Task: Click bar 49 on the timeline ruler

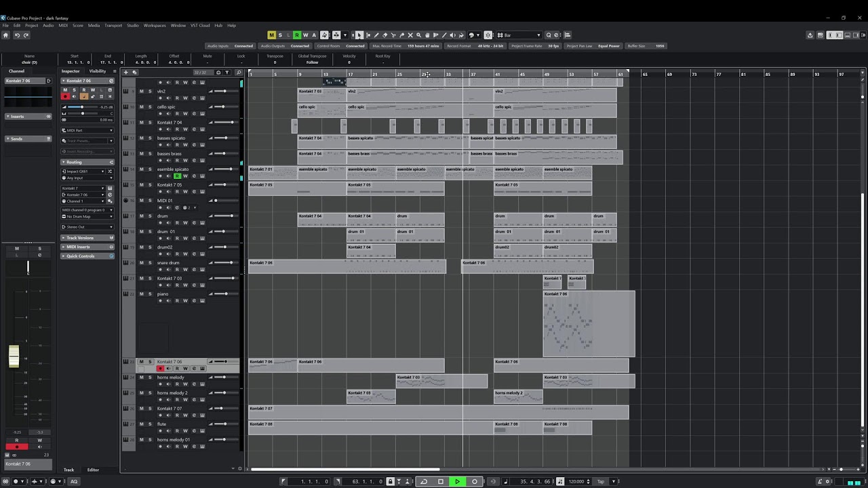Action: 547,74
